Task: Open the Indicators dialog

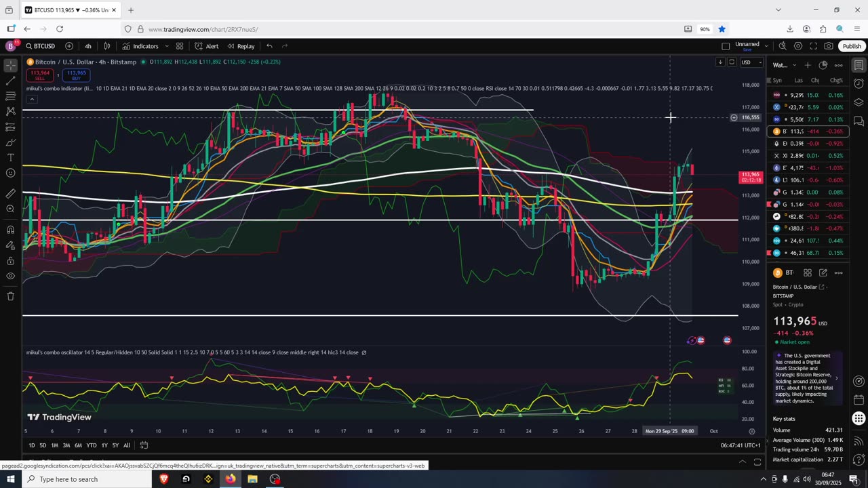Action: (x=140, y=46)
